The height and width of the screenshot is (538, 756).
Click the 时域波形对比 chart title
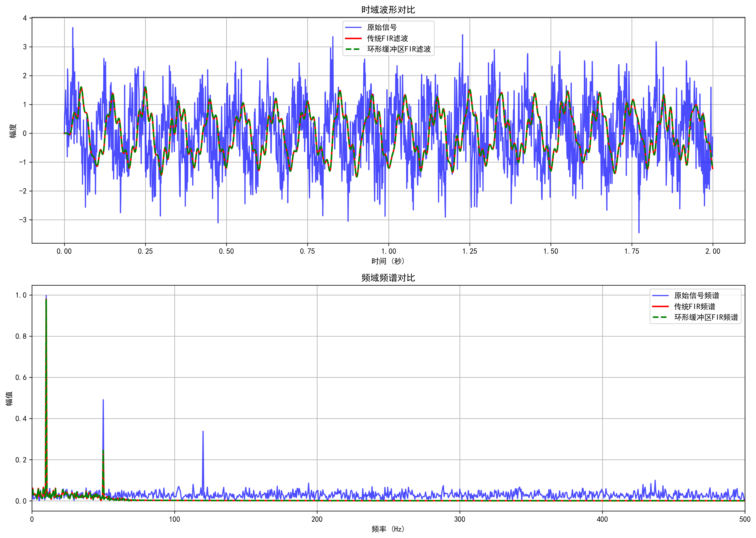point(388,10)
